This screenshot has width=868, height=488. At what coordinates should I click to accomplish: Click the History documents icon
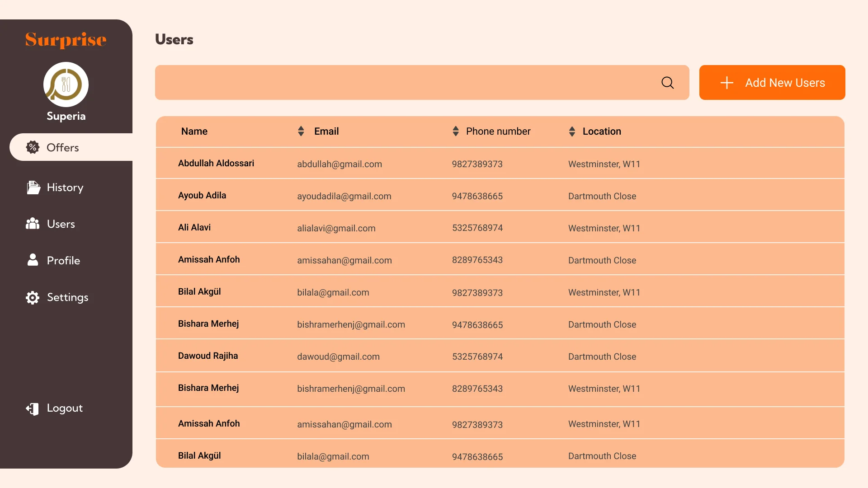[33, 188]
